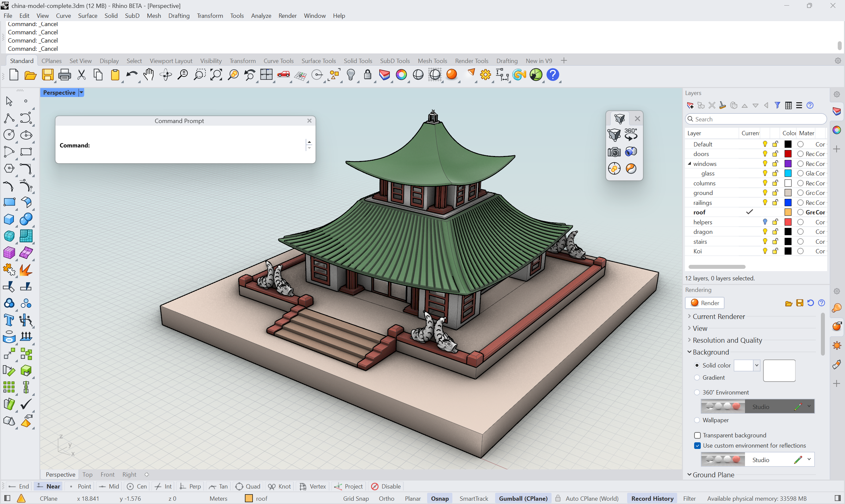Click the Undo arrow icon

tap(131, 75)
